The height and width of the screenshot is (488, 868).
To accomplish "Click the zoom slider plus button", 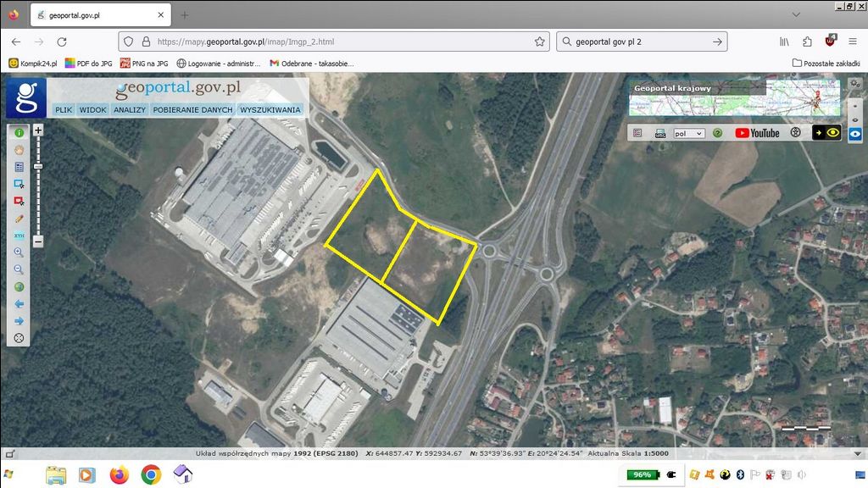I will click(38, 130).
